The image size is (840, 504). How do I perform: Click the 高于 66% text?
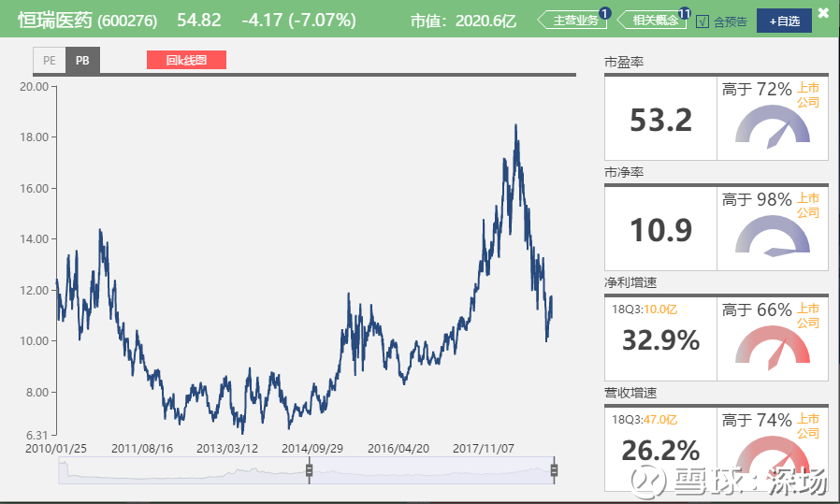757,310
